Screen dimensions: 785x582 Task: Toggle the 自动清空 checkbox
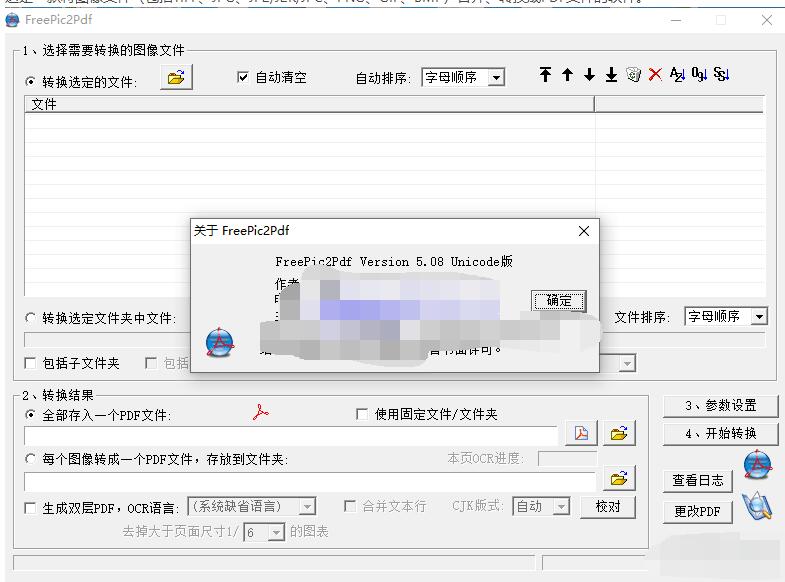click(242, 77)
